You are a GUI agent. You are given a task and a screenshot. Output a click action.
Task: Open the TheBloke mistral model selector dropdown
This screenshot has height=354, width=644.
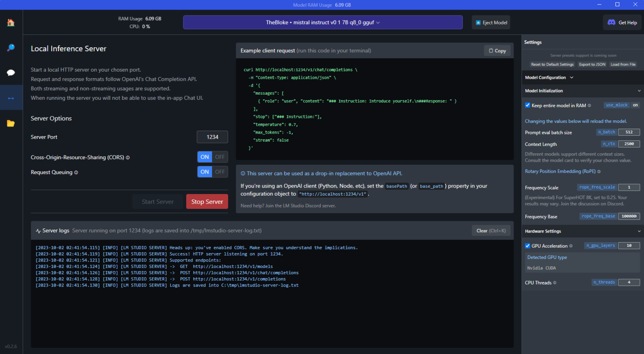tap(323, 23)
